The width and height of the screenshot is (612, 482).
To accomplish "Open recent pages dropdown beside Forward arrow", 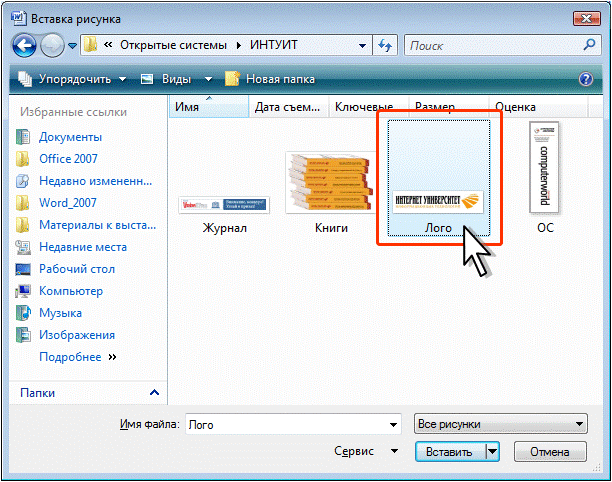I will pos(72,46).
